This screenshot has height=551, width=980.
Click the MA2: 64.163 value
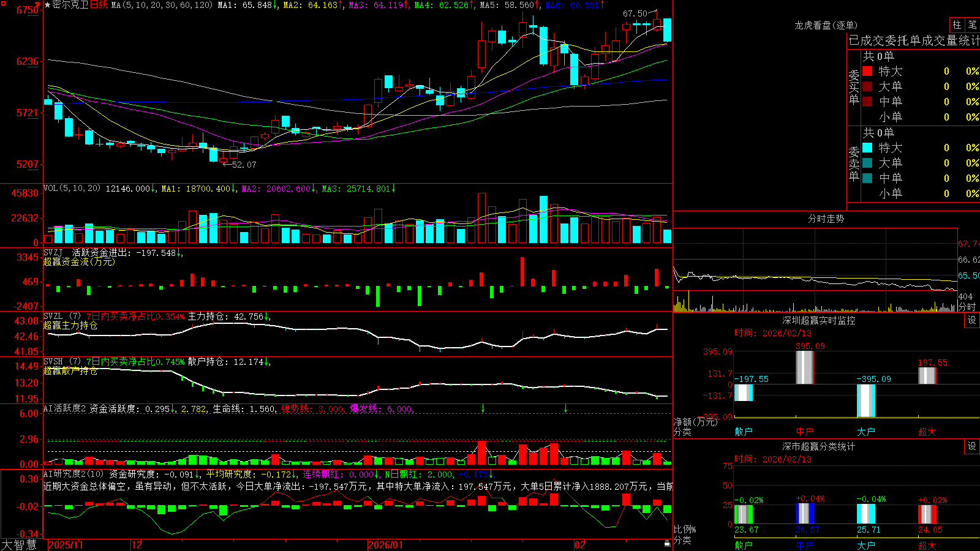(313, 5)
